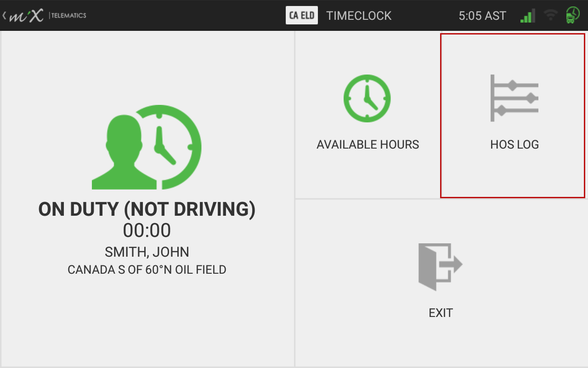Tap the driver duty status clock icon
588x368 pixels.
tap(147, 147)
